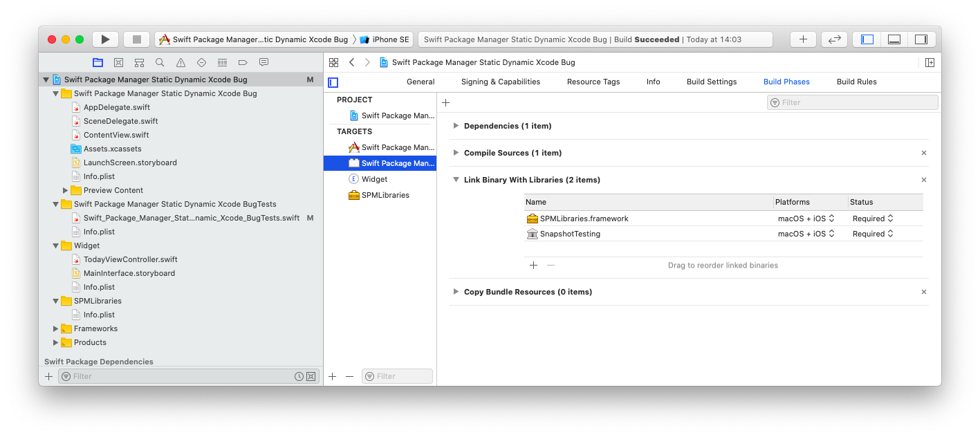This screenshot has width=980, height=437.
Task: Open the Report navigator speech-bubble icon
Action: tap(264, 62)
